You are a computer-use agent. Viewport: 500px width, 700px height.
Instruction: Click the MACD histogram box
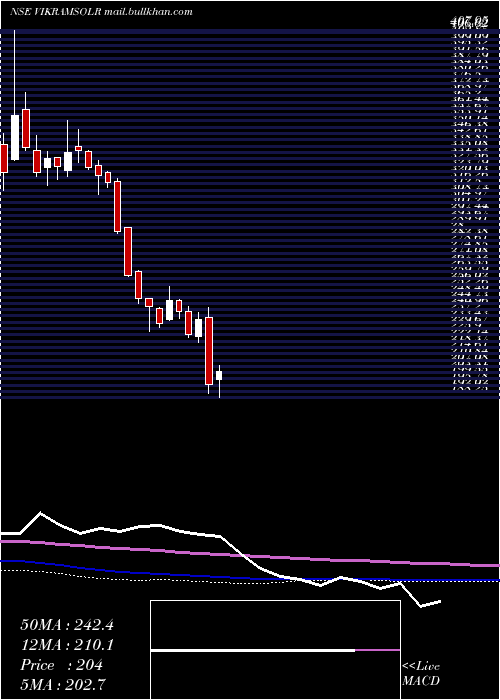(x=275, y=650)
